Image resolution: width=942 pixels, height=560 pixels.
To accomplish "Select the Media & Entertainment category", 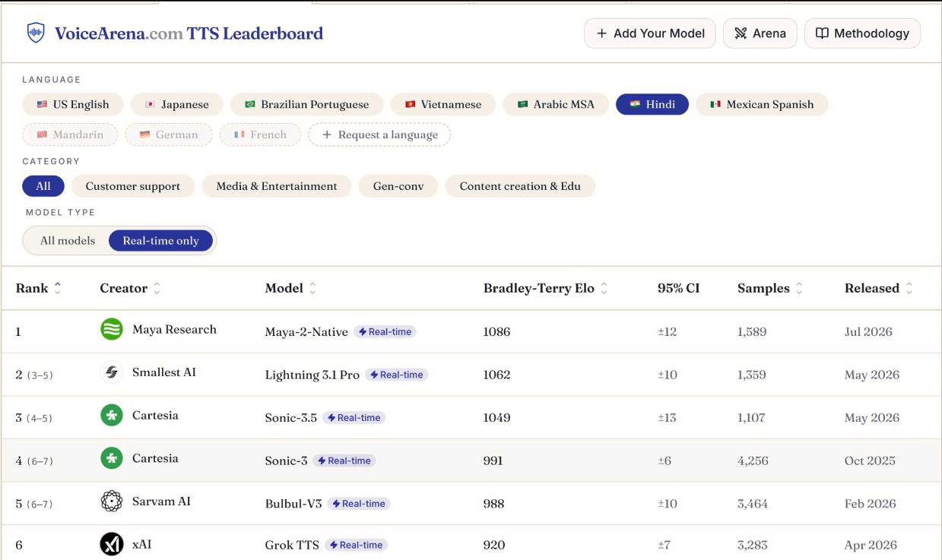I will (277, 186).
